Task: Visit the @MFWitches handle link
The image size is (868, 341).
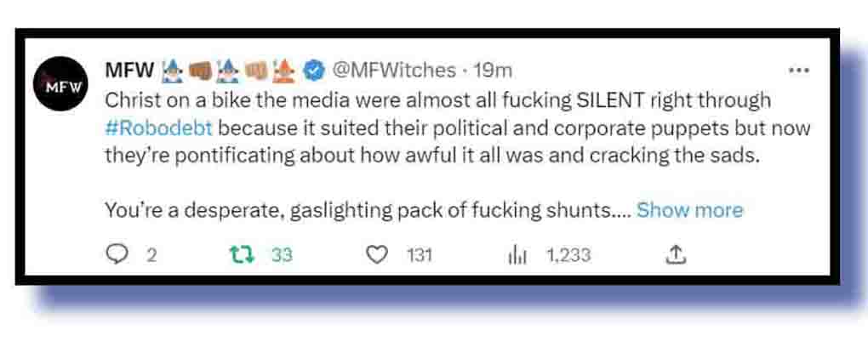Action: pyautogui.click(x=389, y=70)
